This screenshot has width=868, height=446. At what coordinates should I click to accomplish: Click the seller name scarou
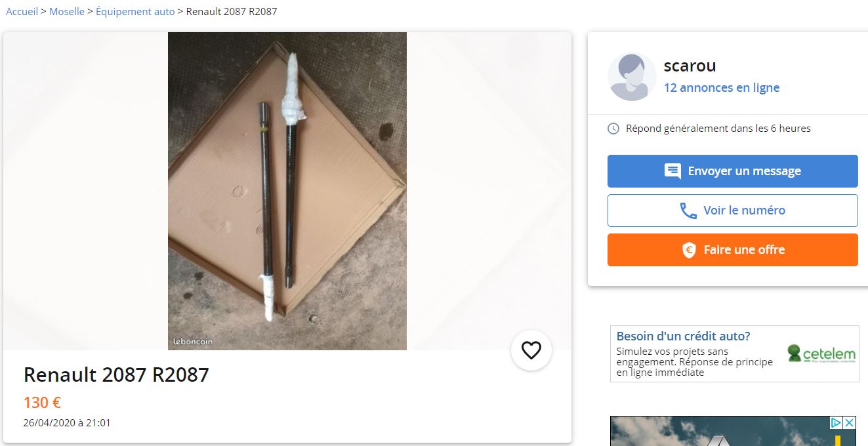coord(690,66)
